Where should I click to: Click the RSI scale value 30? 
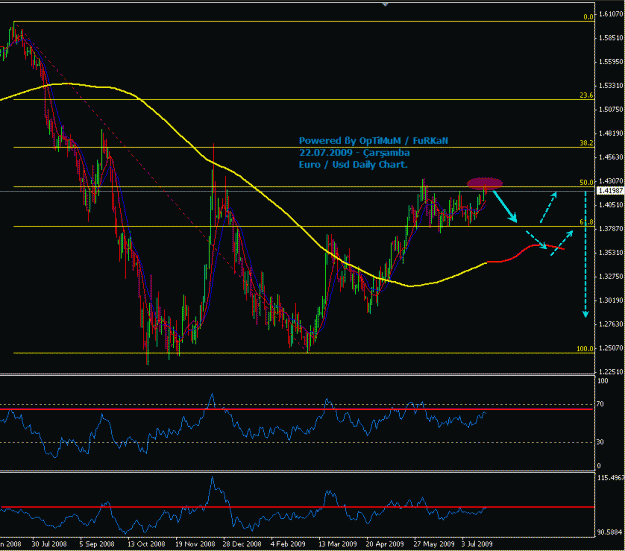(x=600, y=442)
